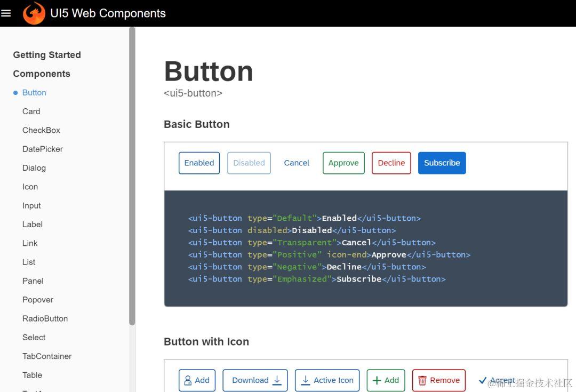Click the disabled>Disabled code line
This screenshot has width=576, height=392.
pos(292,230)
